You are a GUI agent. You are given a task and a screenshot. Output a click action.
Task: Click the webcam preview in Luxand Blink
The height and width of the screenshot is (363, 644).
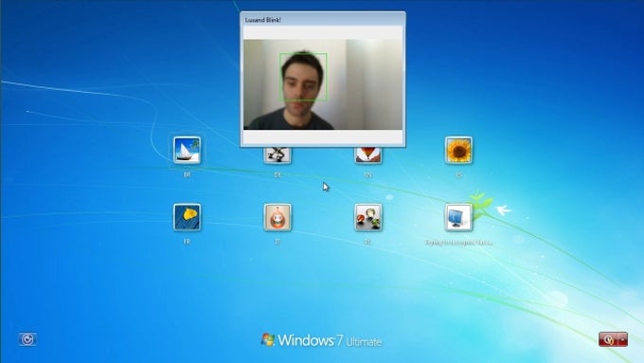click(x=323, y=84)
